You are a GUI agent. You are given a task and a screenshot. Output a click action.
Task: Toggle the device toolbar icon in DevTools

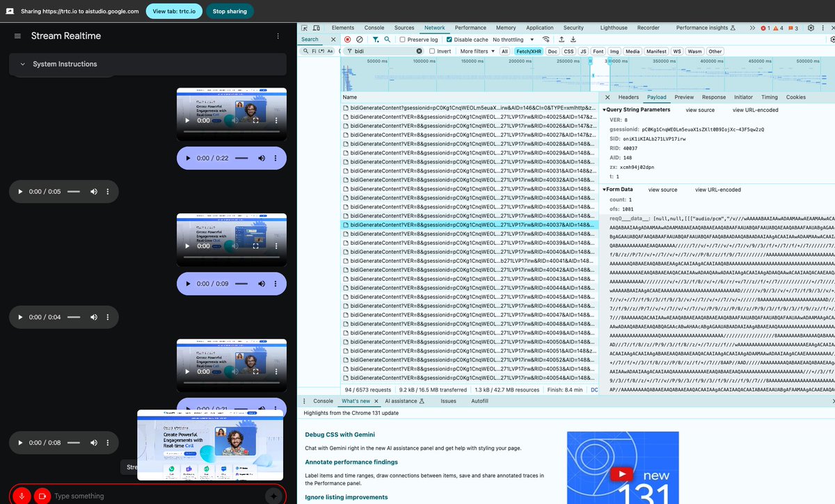[317, 28]
